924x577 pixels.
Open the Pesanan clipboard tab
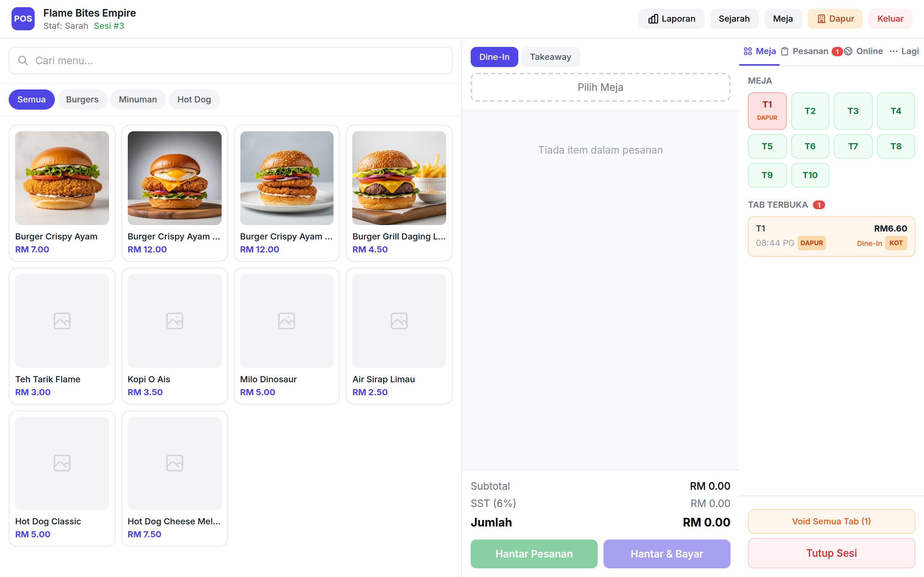(x=805, y=52)
